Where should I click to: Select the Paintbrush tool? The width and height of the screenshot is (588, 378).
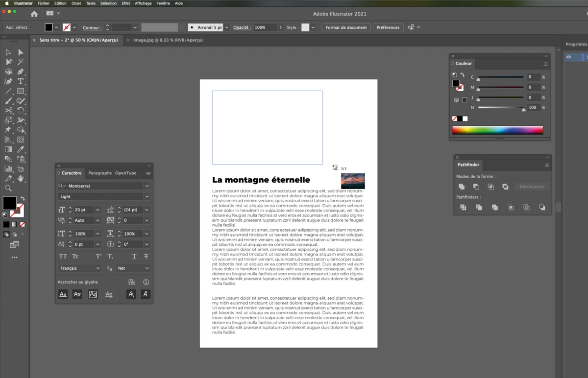coord(8,101)
